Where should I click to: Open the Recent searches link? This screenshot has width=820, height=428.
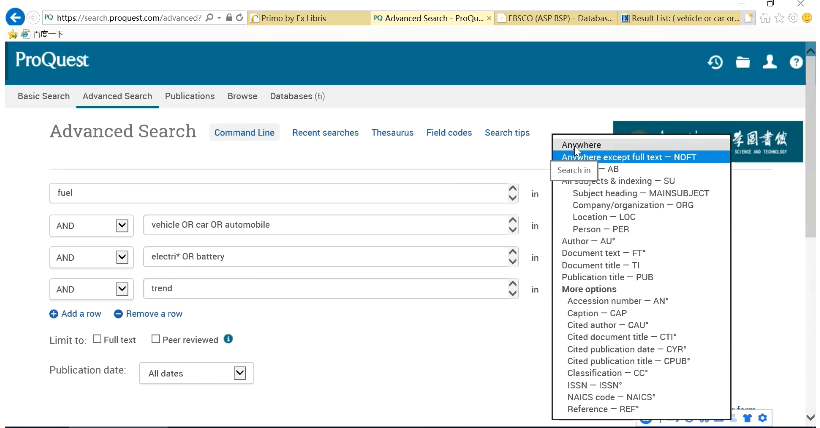tap(325, 133)
